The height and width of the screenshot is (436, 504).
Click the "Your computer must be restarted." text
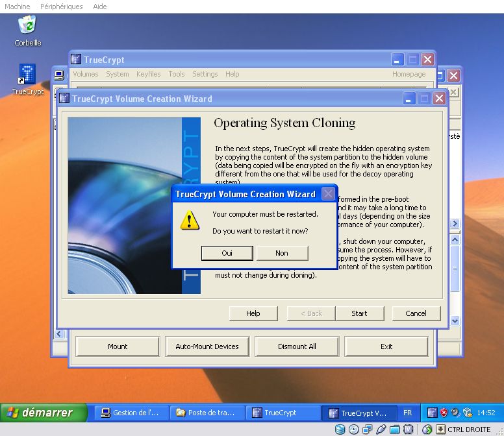pyautogui.click(x=265, y=214)
